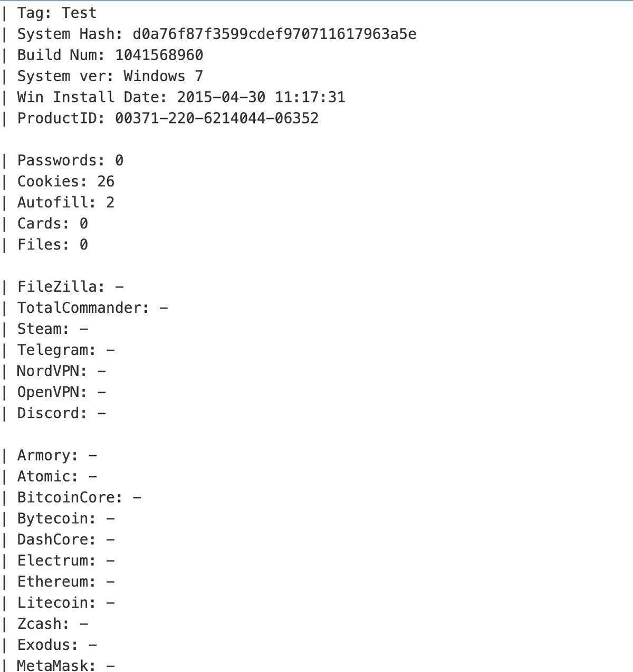Click the 'Cards: 0' line
Image resolution: width=633 pixels, height=672 pixels.
click(52, 224)
